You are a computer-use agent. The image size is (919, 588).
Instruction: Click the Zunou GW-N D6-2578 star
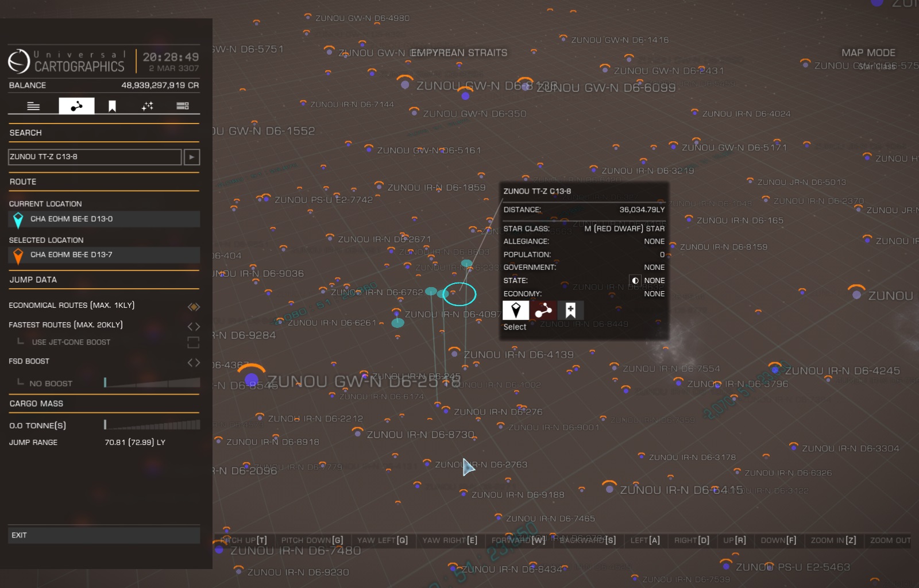click(x=251, y=379)
